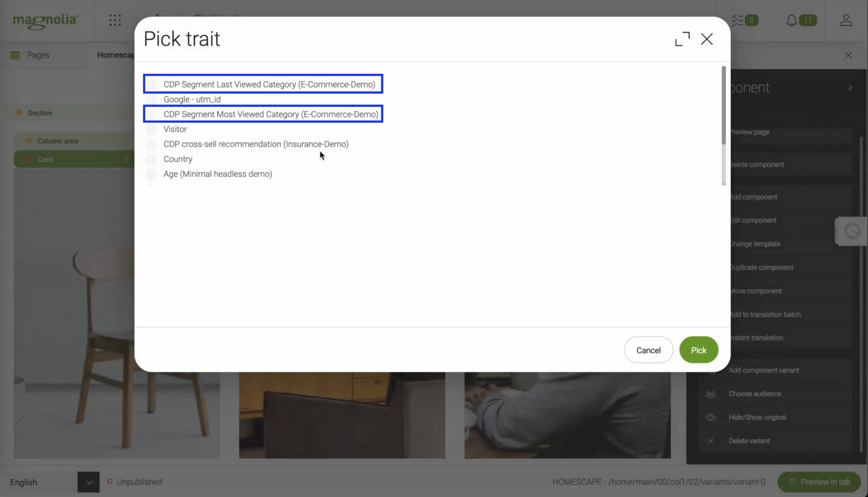
Task: Select the Google - utm_id trait radio
Action: tap(151, 99)
